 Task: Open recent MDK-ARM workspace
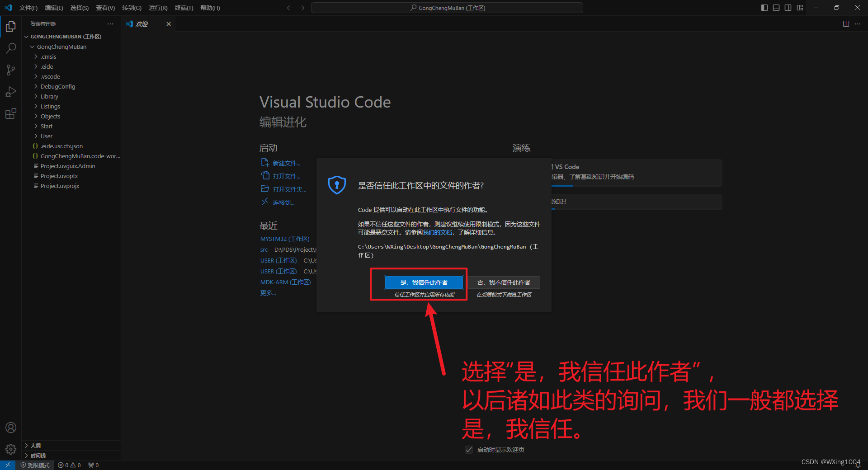[286, 282]
